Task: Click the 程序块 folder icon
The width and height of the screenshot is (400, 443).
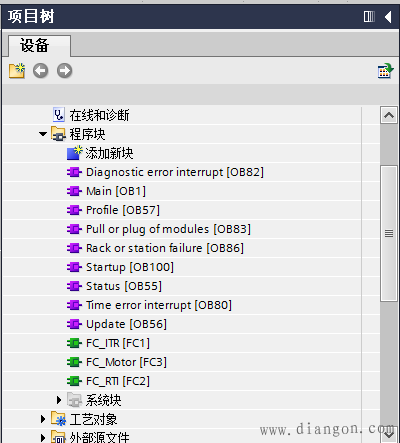Action: 58,134
